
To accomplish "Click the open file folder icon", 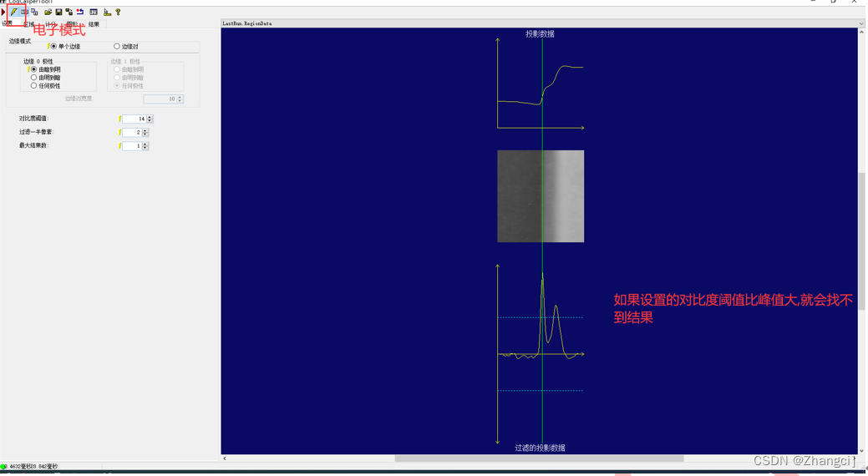I will click(48, 12).
